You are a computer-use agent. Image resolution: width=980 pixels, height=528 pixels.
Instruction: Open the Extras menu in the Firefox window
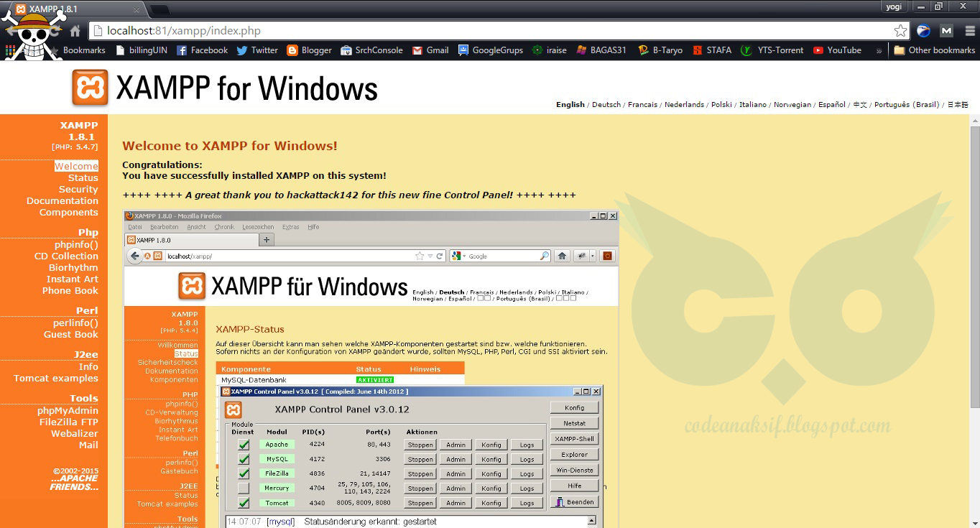click(289, 226)
